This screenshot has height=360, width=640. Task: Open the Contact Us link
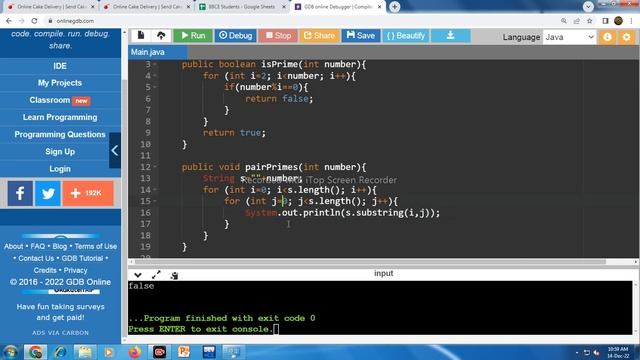pyautogui.click(x=36, y=258)
